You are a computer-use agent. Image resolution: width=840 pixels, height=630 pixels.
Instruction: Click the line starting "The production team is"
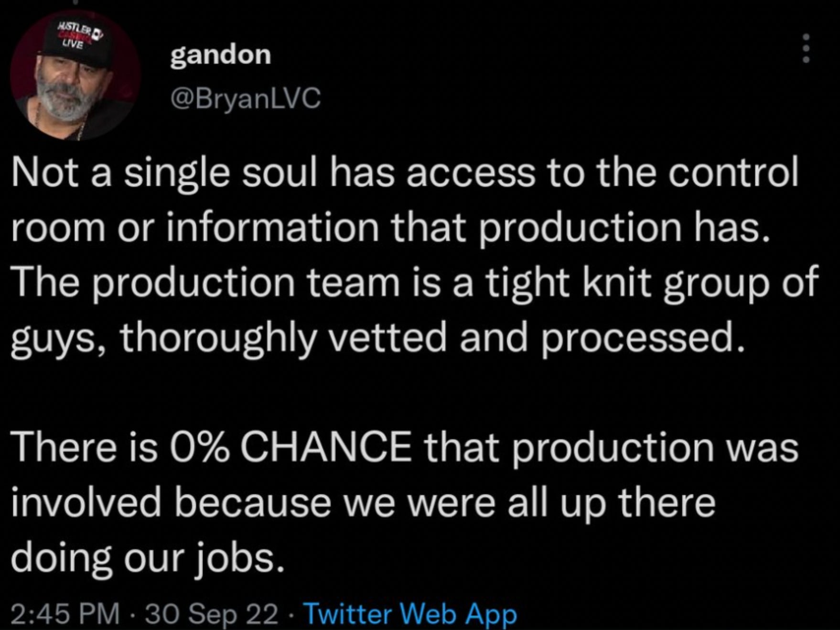coord(414,282)
